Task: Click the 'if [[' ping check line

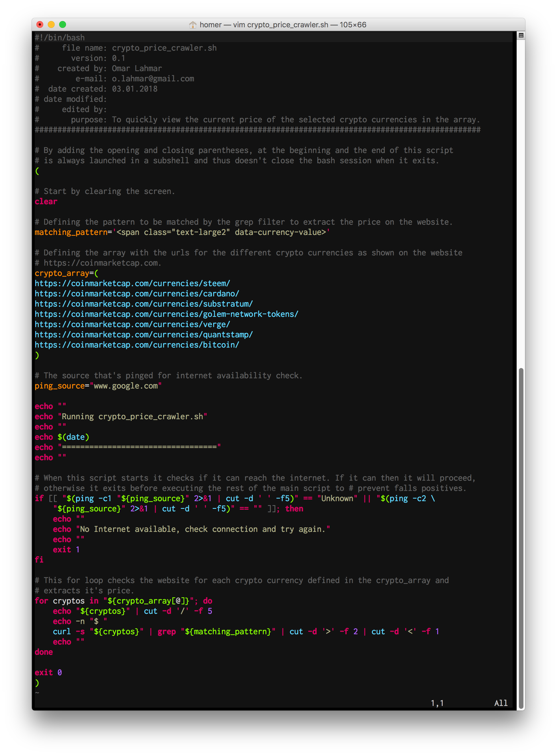Action: click(235, 499)
